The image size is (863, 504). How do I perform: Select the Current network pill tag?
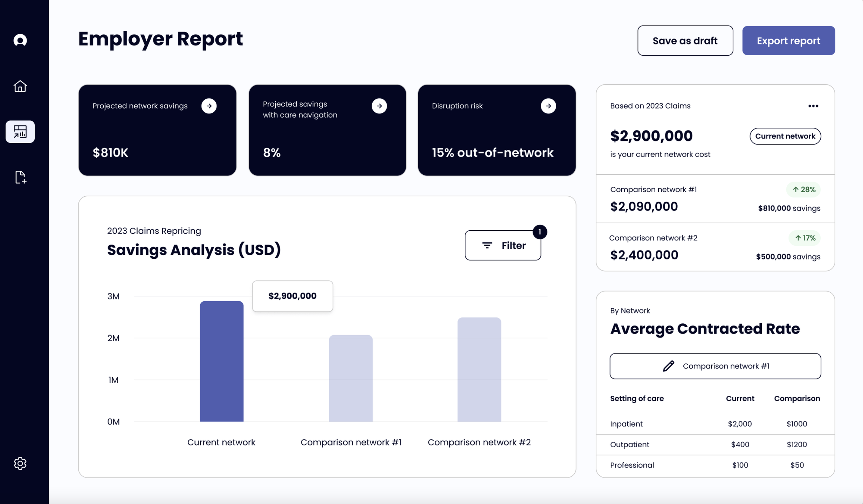pos(785,136)
